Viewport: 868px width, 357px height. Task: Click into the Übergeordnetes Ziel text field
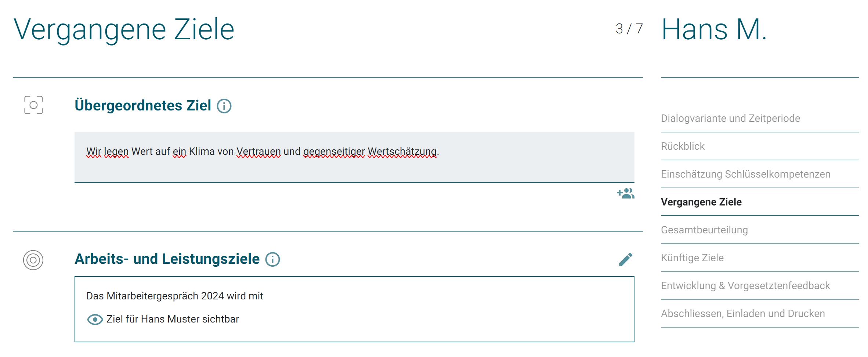(354, 157)
